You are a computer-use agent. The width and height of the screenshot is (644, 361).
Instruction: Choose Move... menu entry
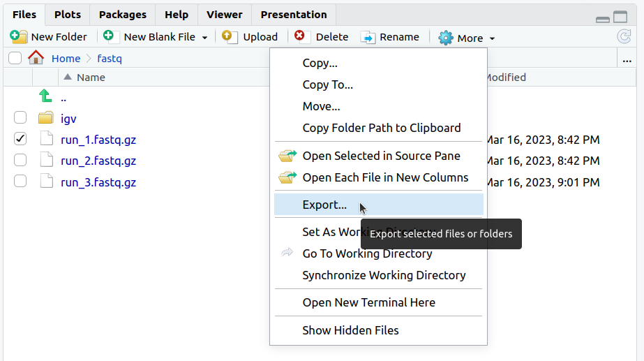(378, 107)
